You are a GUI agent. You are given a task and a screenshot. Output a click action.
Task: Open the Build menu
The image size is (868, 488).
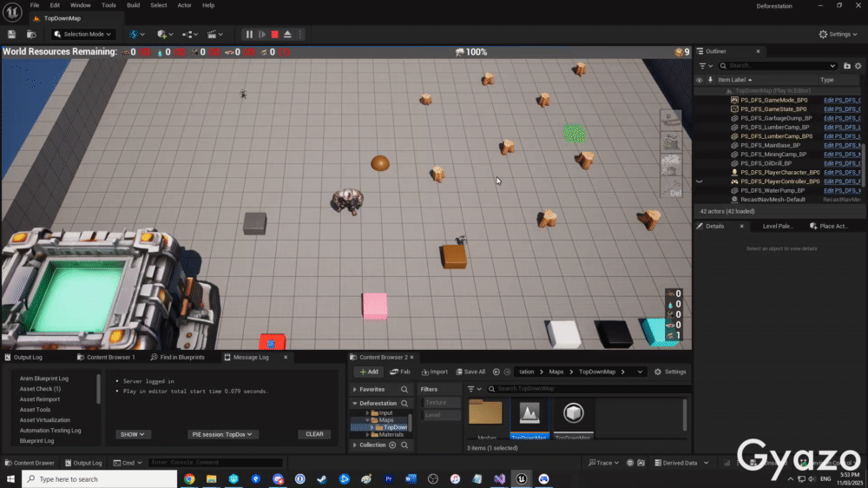[x=133, y=5]
